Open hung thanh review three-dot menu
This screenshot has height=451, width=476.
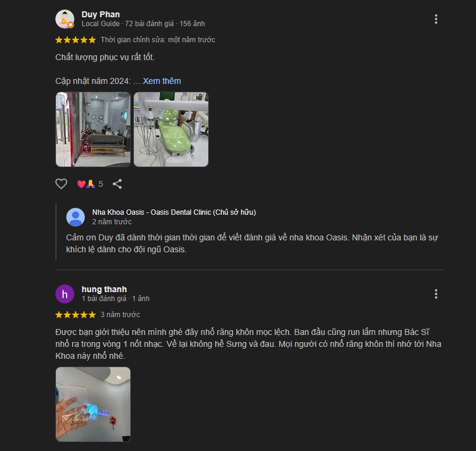click(436, 294)
